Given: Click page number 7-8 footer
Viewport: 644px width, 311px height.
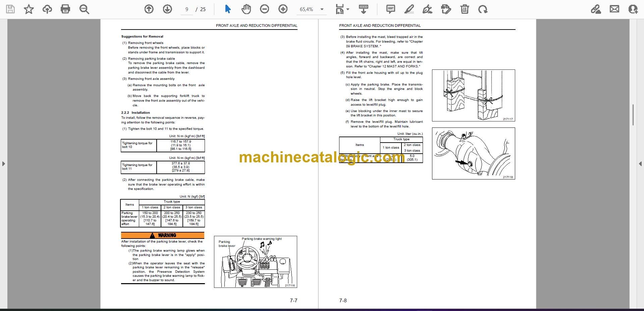Looking at the screenshot, I should coord(343,301).
